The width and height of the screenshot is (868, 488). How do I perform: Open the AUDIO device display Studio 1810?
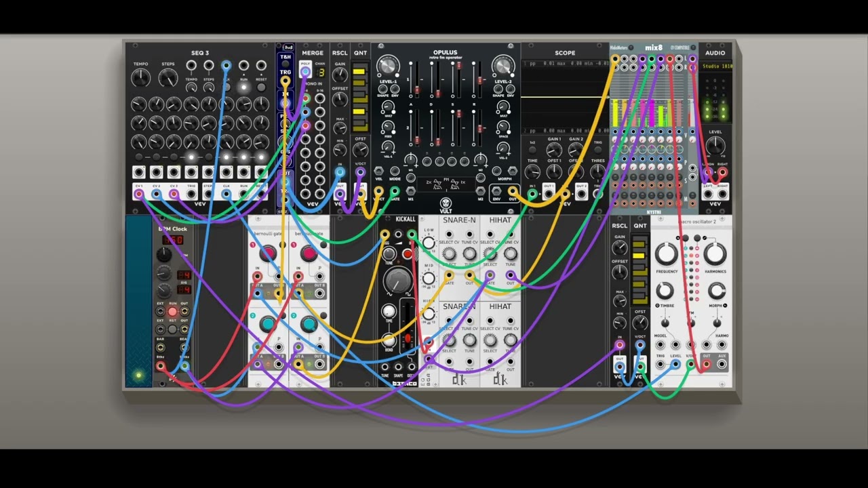716,66
